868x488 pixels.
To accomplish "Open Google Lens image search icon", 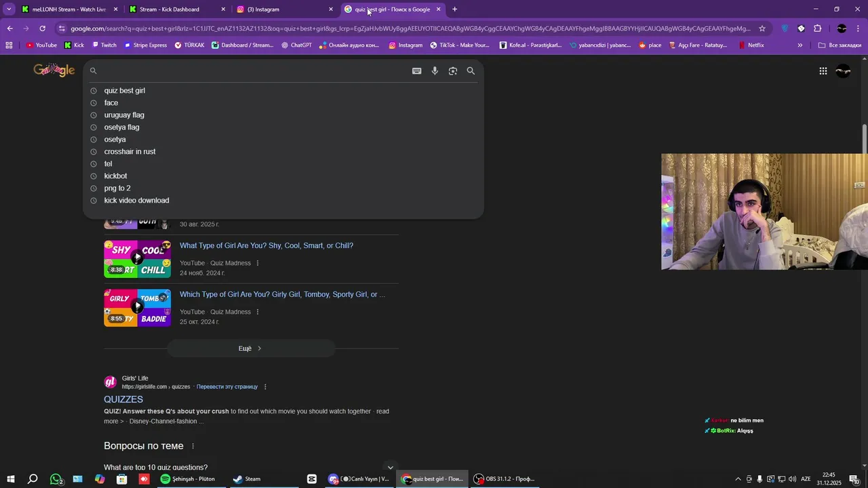I will click(x=453, y=70).
